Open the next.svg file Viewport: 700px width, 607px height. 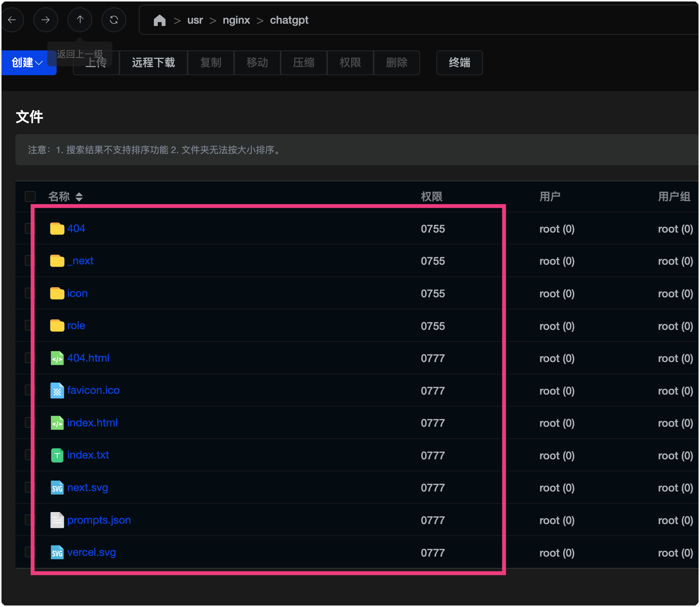point(88,488)
